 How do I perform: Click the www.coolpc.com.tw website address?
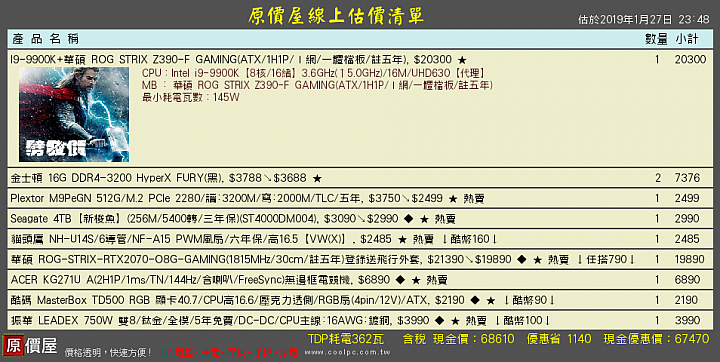(347, 353)
